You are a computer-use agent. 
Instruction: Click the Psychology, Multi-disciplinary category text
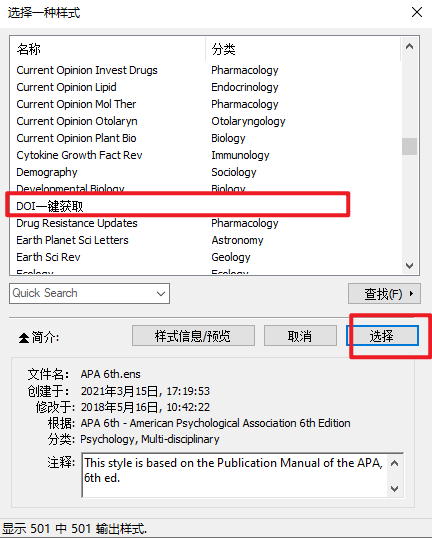pos(150,439)
